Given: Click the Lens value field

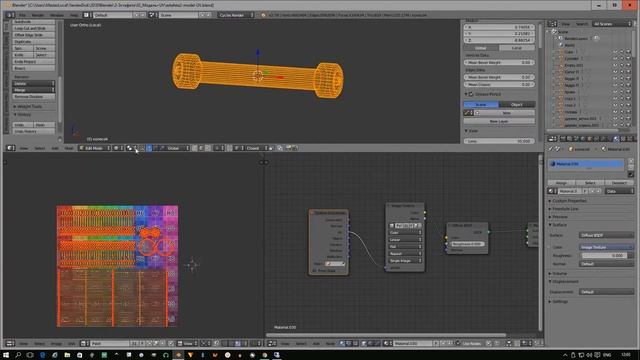Looking at the screenshot, I should pos(499,141).
